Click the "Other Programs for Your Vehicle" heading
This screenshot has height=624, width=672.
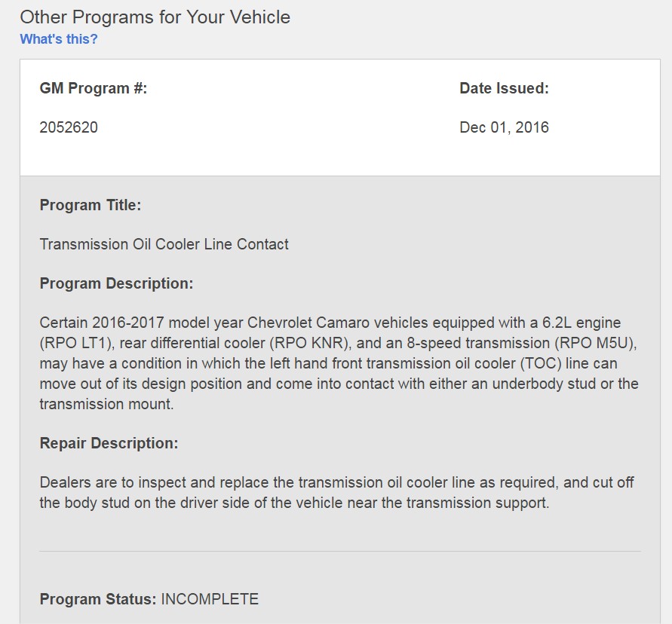tap(155, 17)
